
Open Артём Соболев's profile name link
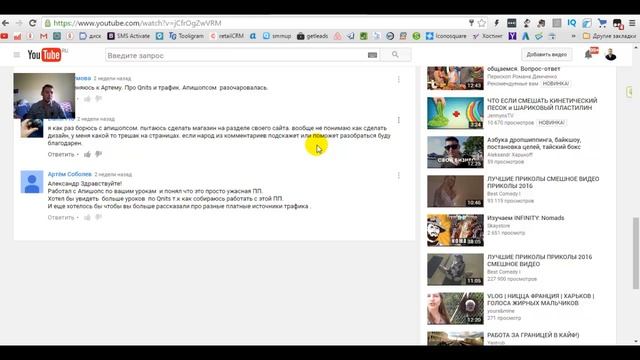[69, 174]
